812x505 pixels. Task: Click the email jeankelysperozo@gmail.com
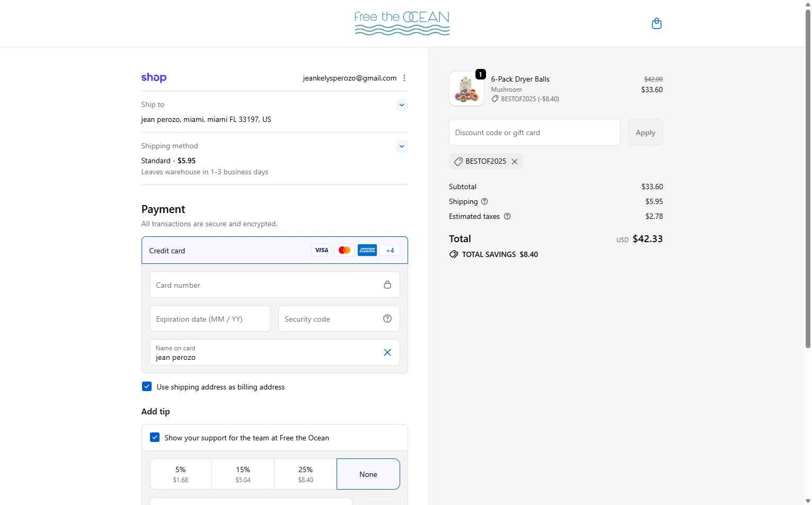(350, 78)
